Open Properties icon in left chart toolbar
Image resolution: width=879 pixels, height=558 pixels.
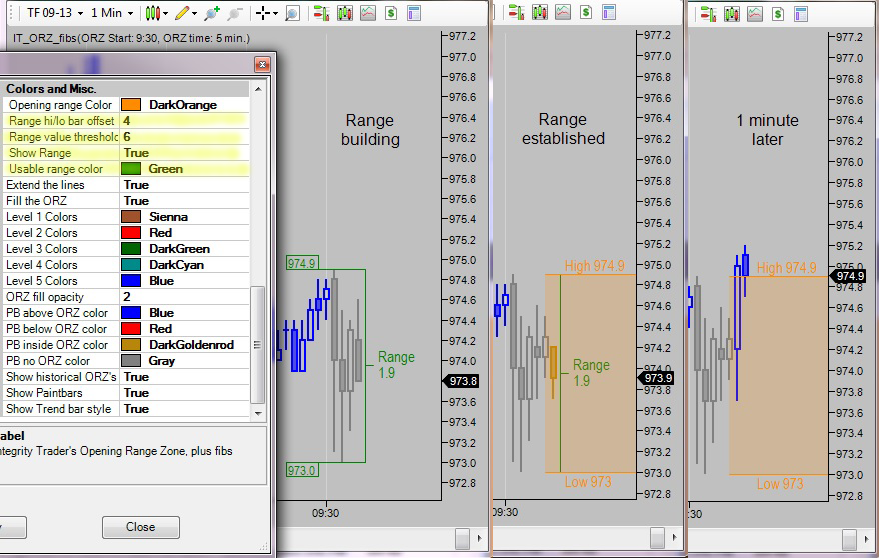[414, 13]
